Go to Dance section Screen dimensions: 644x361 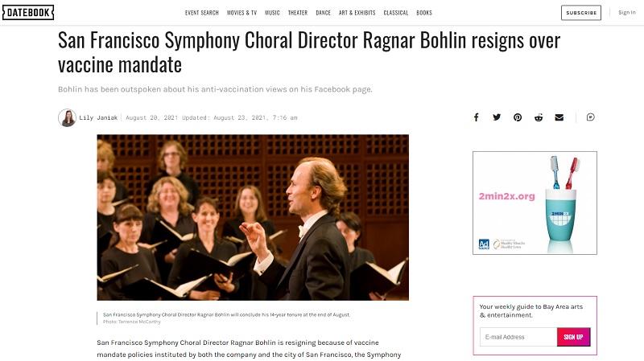tap(324, 13)
